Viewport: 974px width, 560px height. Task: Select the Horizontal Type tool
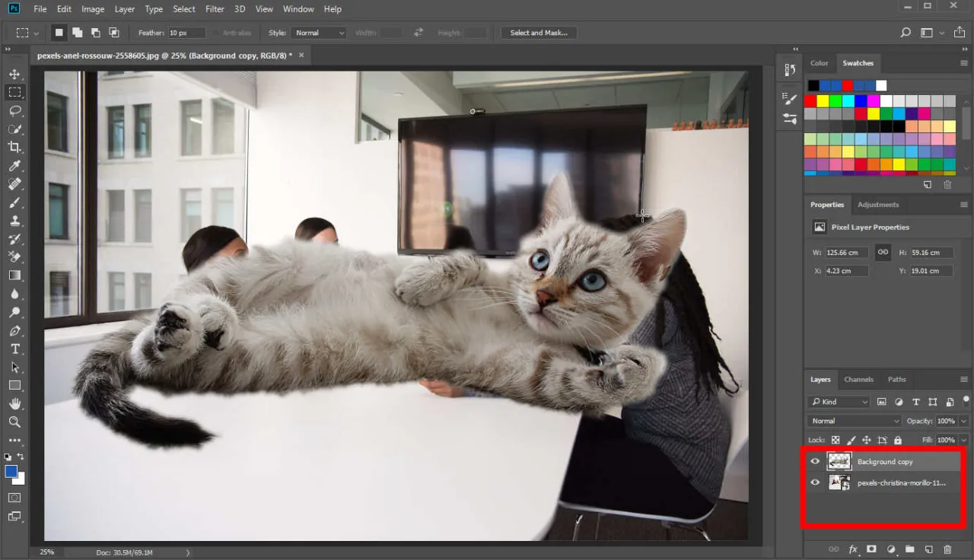point(14,348)
